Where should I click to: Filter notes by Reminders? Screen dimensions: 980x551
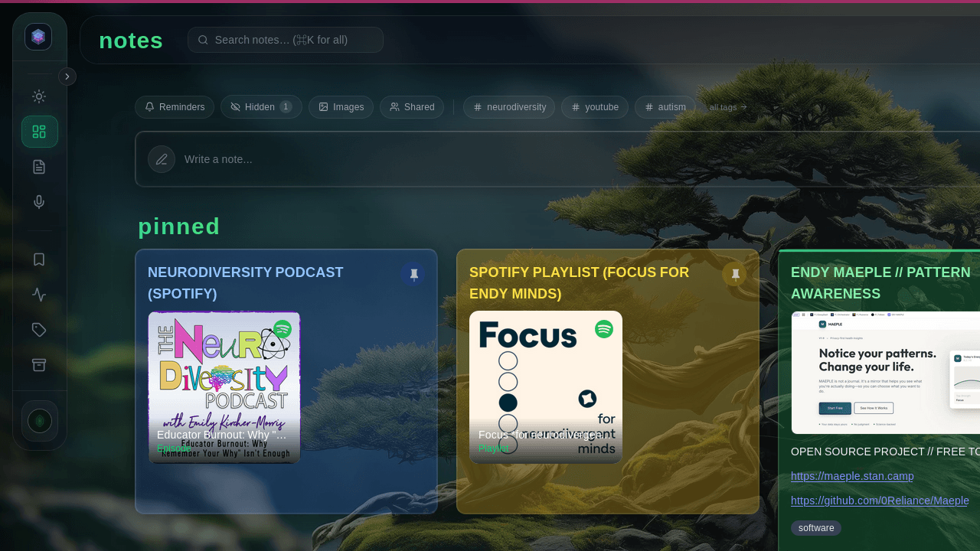click(175, 107)
